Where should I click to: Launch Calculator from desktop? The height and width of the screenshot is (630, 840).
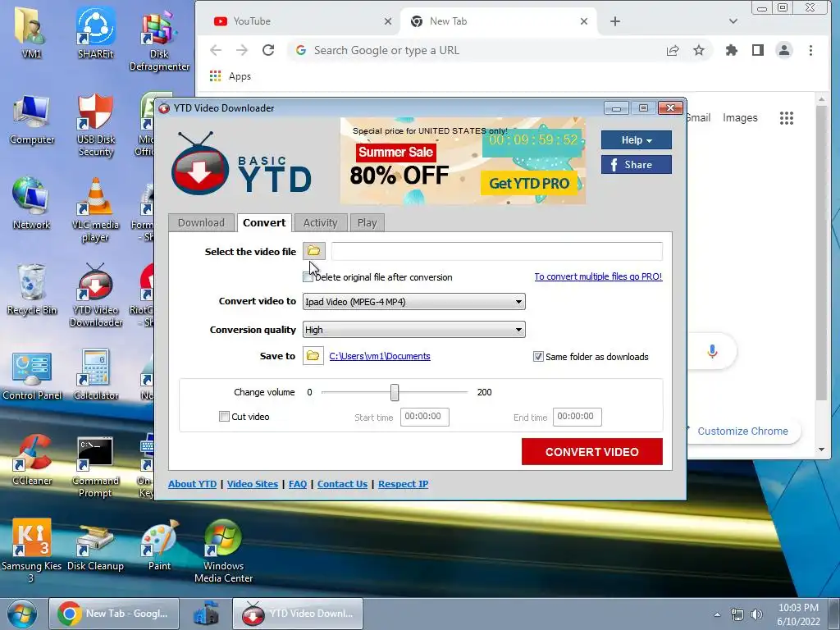pyautogui.click(x=95, y=375)
